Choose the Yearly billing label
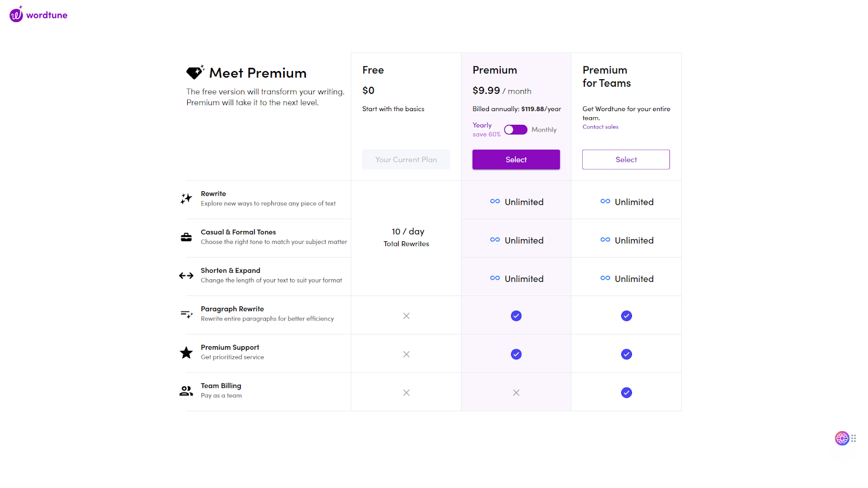 coord(482,125)
